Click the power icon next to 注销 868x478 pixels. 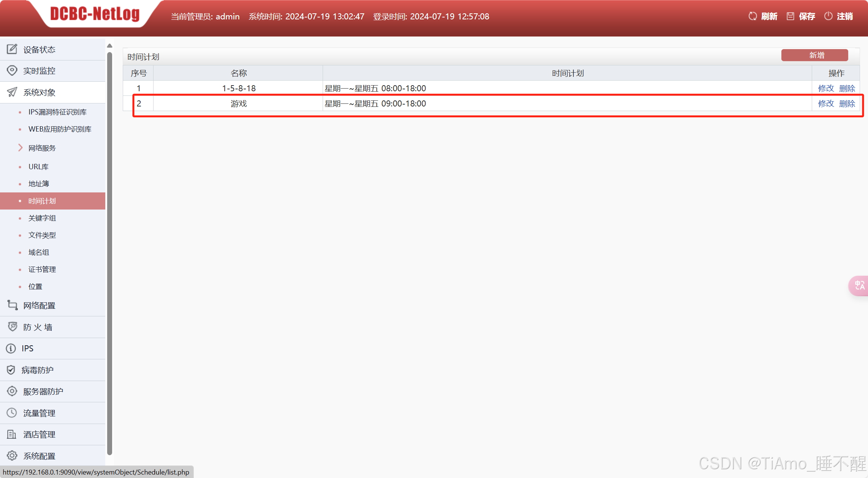click(x=828, y=16)
